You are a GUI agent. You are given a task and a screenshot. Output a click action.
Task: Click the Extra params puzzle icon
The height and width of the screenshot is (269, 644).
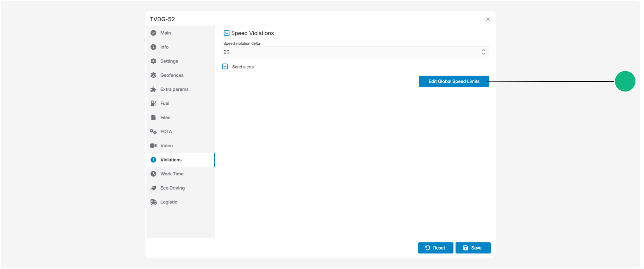(153, 89)
